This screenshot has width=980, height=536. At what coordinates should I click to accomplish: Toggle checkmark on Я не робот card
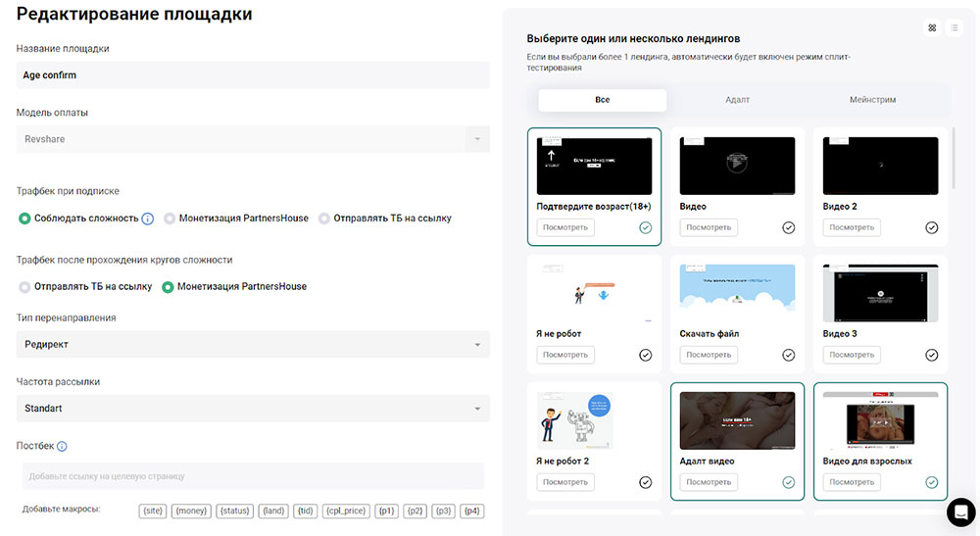(x=645, y=355)
